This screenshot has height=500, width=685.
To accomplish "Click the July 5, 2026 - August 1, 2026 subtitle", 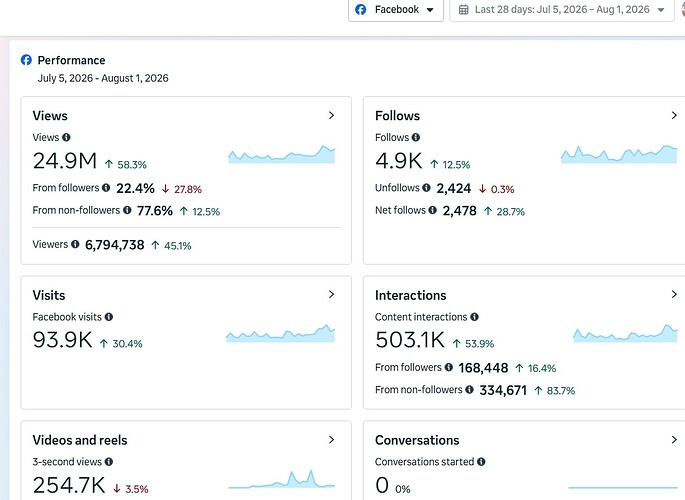I will click(103, 78).
